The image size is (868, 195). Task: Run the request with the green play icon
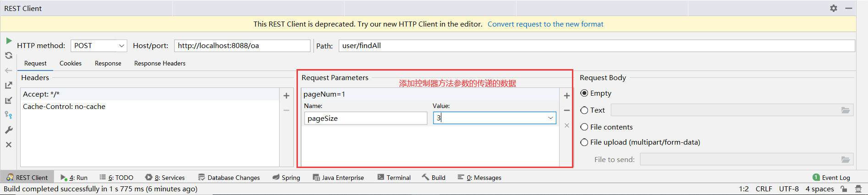click(9, 41)
